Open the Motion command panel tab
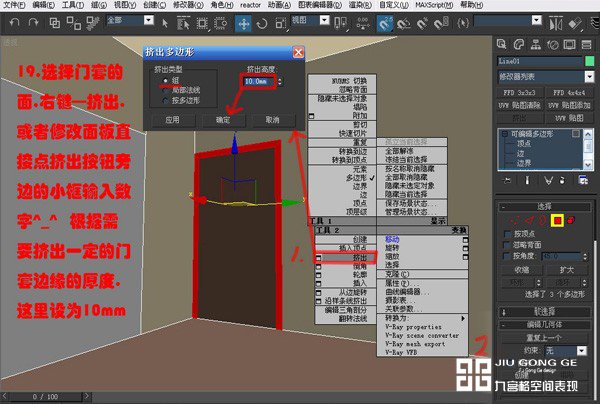This screenshot has height=404, width=600. [x=553, y=45]
